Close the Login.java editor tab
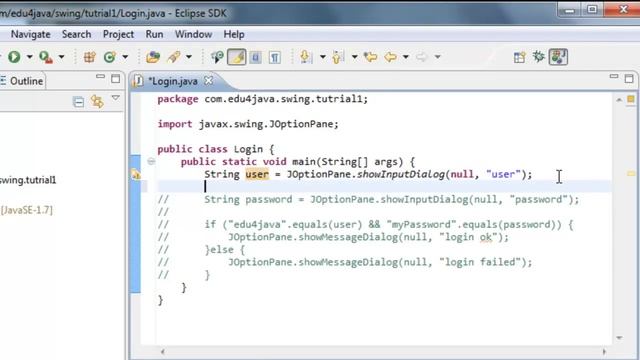Screen dimensions: 640x360 coord(209,81)
